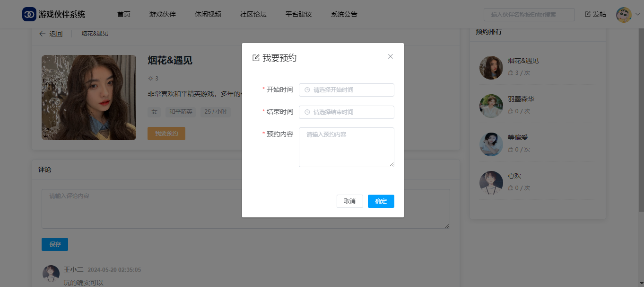Click the booking count icon under 等偏爱

pyautogui.click(x=510, y=150)
